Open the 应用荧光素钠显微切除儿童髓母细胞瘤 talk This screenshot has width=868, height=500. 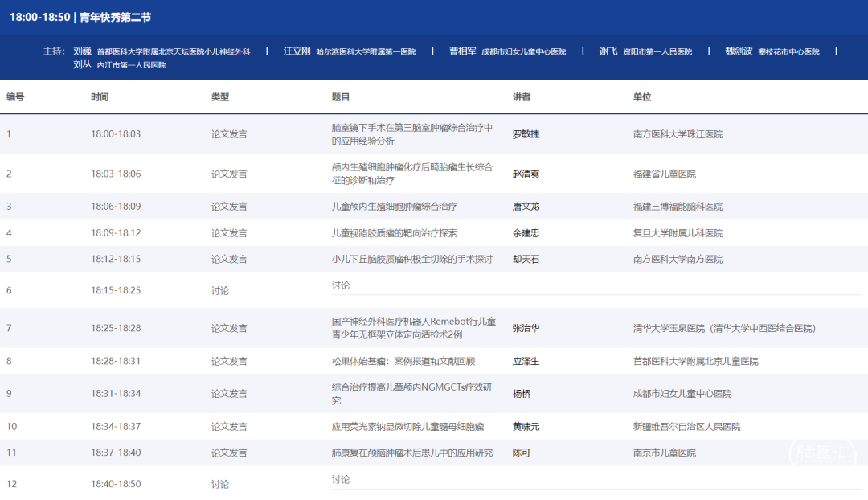point(407,427)
